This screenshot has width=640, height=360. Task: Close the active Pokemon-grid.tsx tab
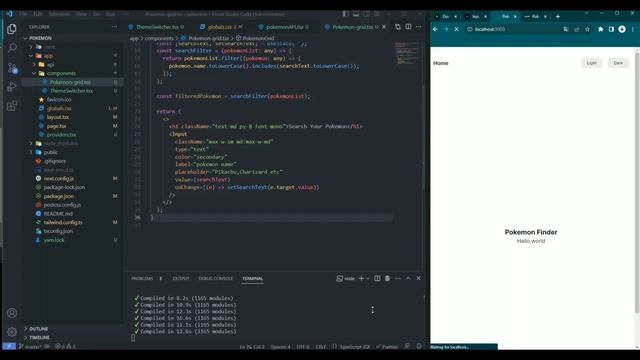coord(384,27)
